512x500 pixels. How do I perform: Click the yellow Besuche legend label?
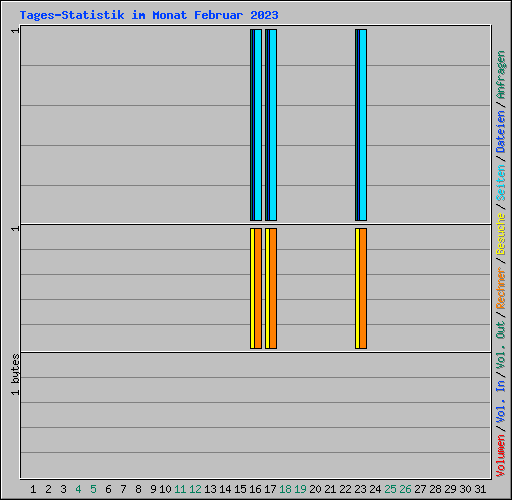point(501,234)
